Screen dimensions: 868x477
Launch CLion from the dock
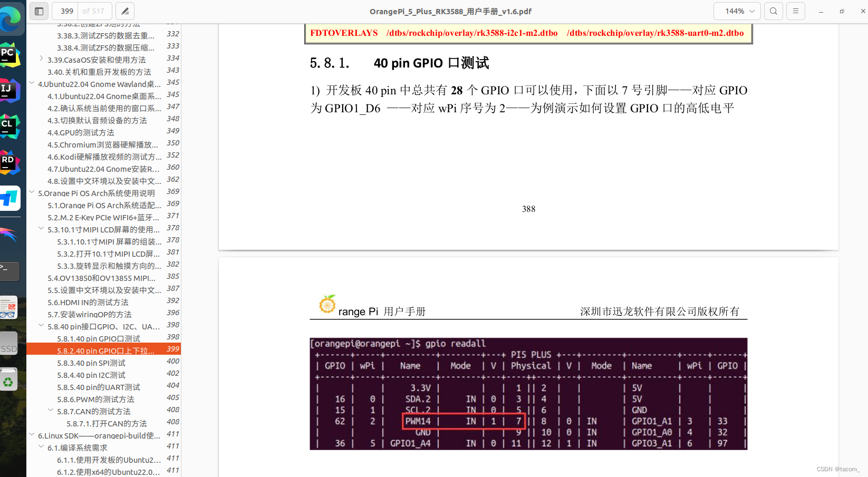pyautogui.click(x=10, y=126)
